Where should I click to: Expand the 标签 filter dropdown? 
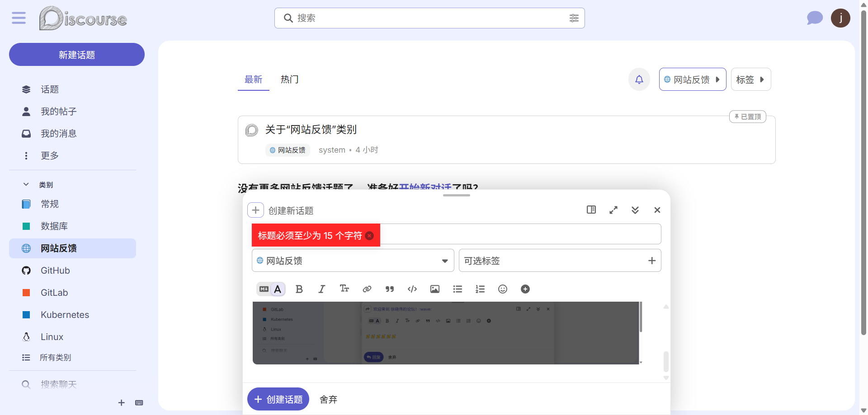(x=750, y=79)
